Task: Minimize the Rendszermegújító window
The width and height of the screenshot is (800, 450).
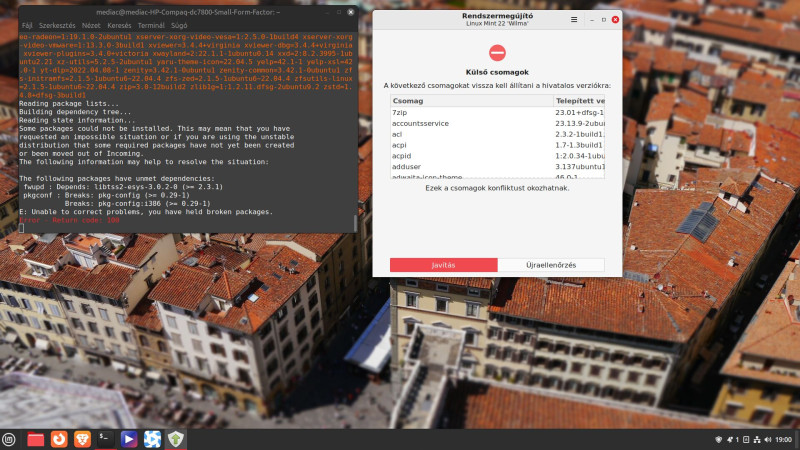Action: click(x=592, y=19)
